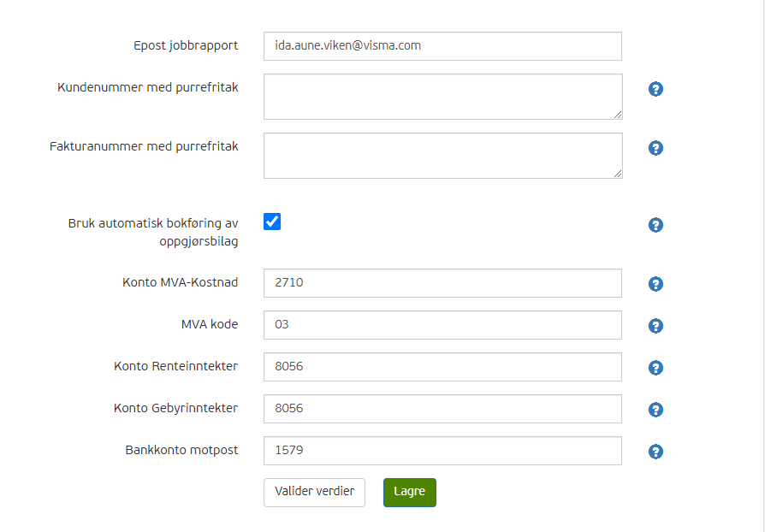Image resolution: width=765 pixels, height=532 pixels.
Task: Click the Konto Gebyrinntekter input field
Action: (x=442, y=409)
